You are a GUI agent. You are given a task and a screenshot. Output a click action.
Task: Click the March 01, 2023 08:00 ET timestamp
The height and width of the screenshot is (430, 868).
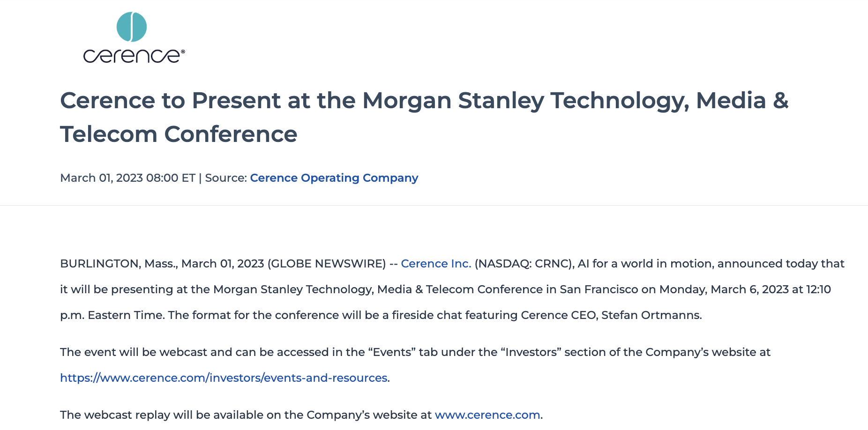(128, 178)
